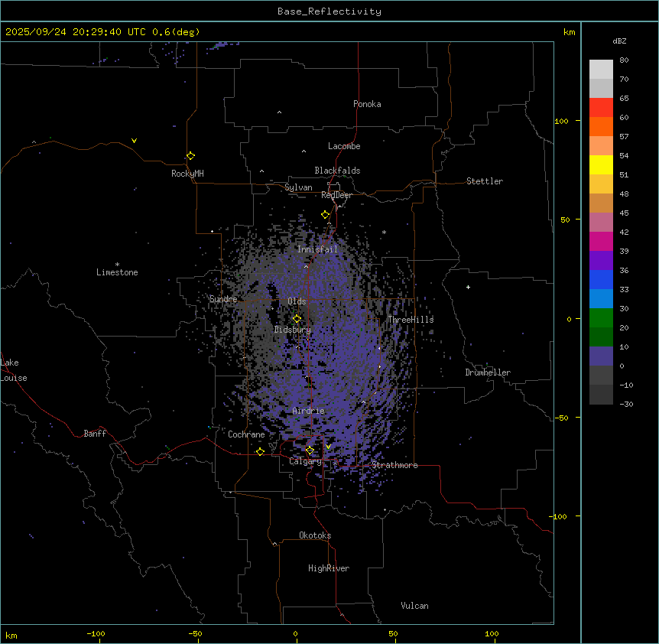This screenshot has height=644, width=659.
Task: Select the yellow diamond marker at RedDeer
Action: [325, 215]
